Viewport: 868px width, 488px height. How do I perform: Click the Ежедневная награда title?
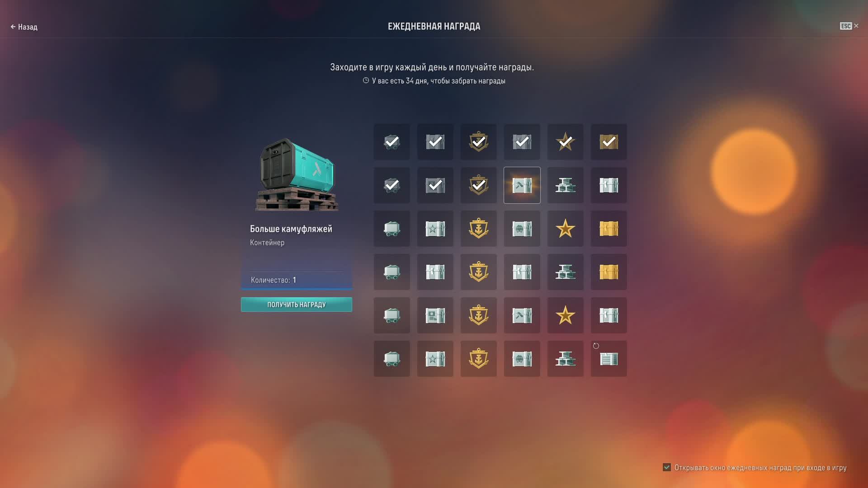434,26
